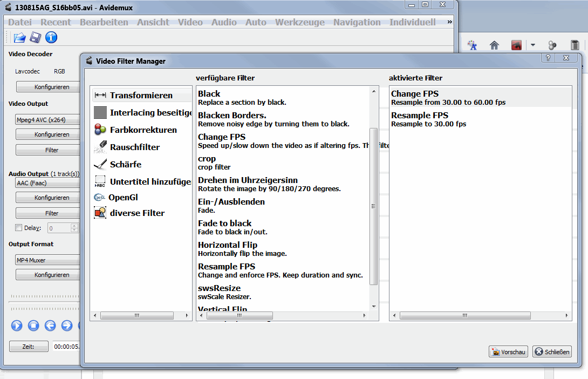Start playback with the play button
588x379 pixels.
[x=17, y=326]
